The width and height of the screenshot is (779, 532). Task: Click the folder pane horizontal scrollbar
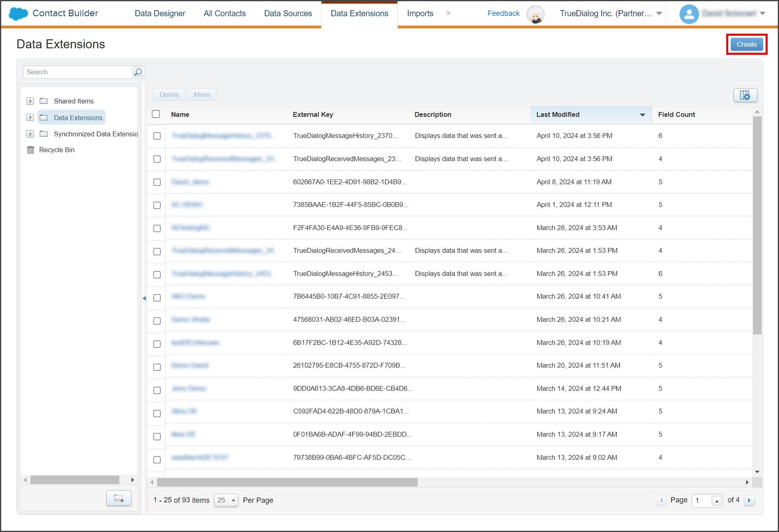pos(75,480)
